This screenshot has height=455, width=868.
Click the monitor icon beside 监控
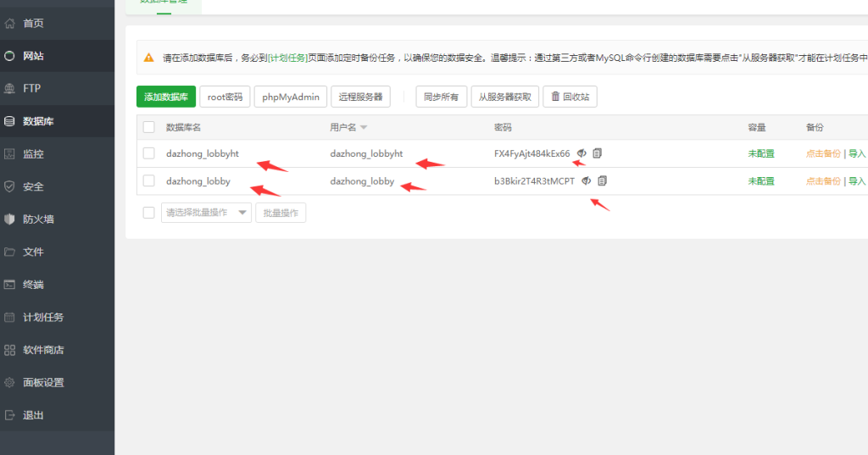[9, 154]
